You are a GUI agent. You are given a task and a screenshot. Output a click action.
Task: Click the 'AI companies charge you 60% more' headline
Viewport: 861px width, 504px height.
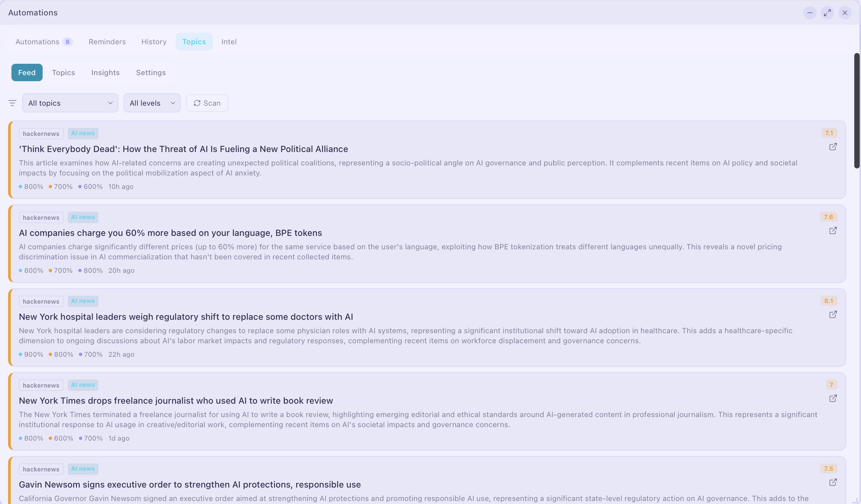(x=170, y=233)
